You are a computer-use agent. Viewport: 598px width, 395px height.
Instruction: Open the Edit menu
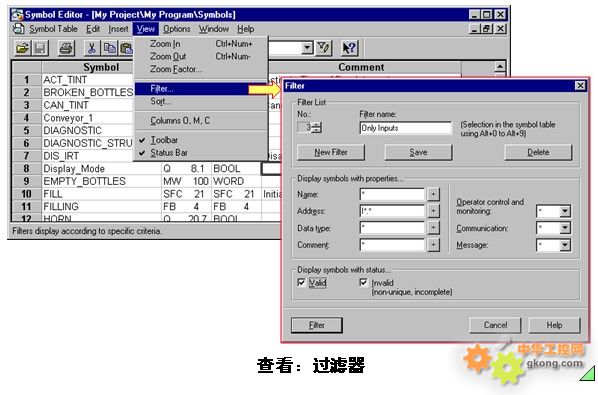pos(93,29)
